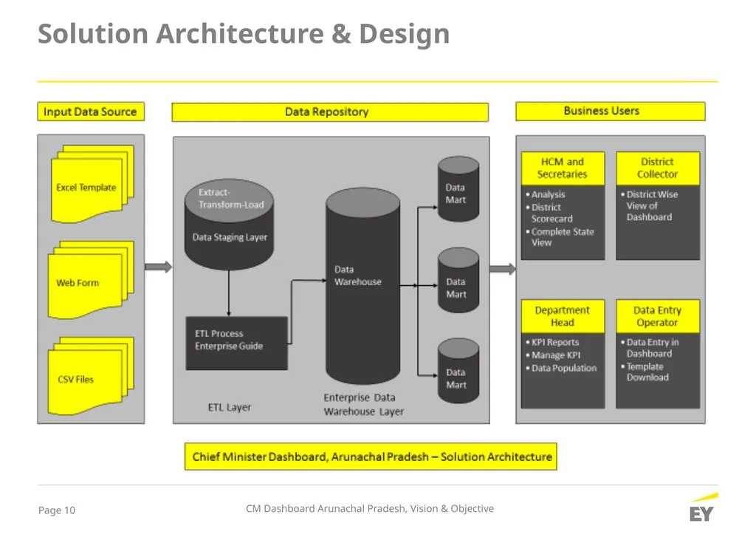
Task: Click the 'District Scorecard' bullet item
Action: pyautogui.click(x=549, y=213)
